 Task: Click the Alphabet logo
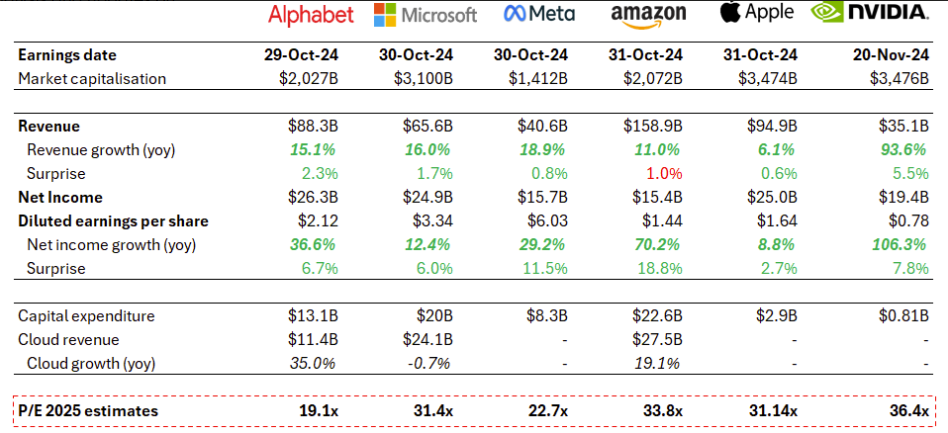(x=311, y=15)
